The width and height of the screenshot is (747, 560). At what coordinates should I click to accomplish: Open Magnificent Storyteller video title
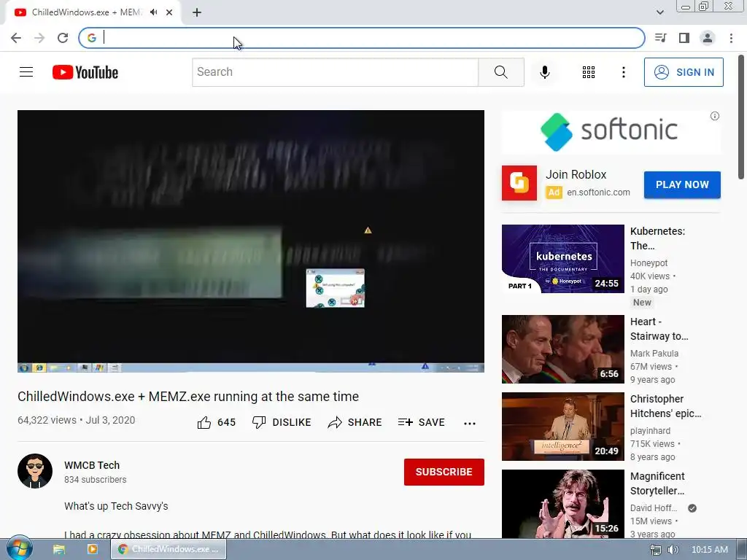[x=657, y=483]
